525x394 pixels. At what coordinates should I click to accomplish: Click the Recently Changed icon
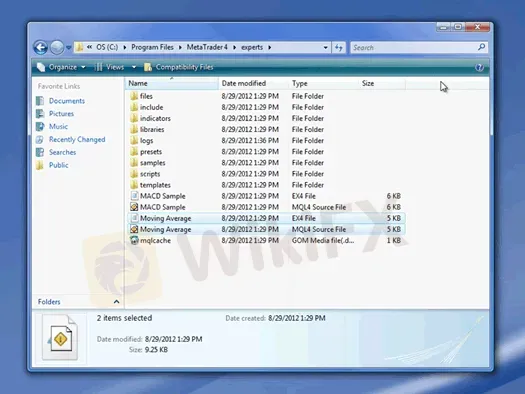pyautogui.click(x=40, y=140)
